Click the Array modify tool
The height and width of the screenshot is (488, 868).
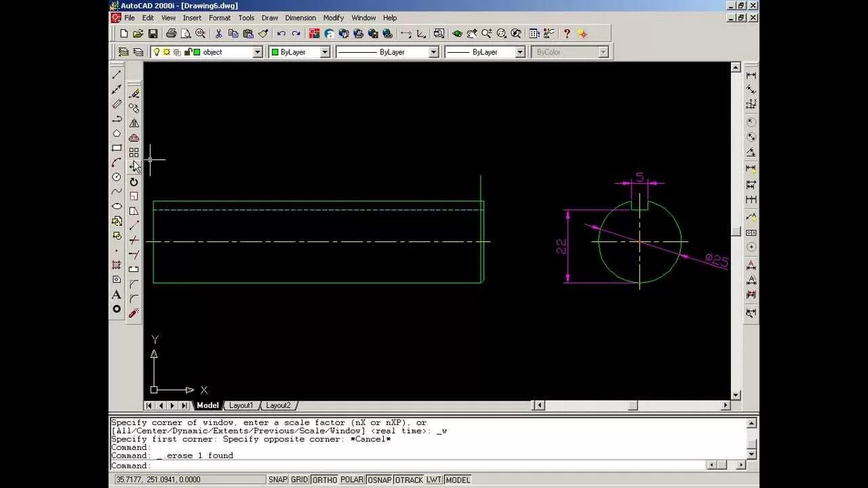[134, 152]
